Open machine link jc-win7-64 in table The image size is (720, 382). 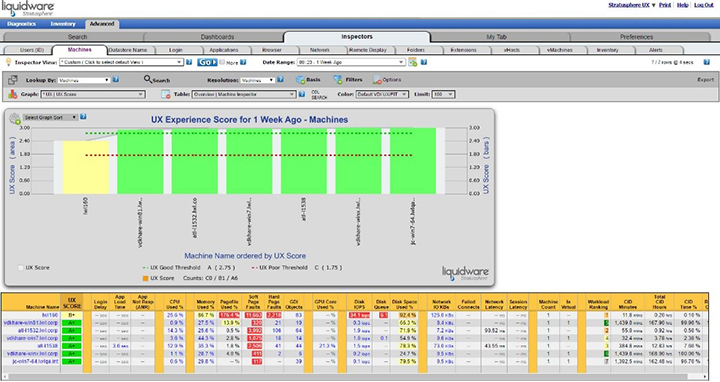[x=36, y=362]
